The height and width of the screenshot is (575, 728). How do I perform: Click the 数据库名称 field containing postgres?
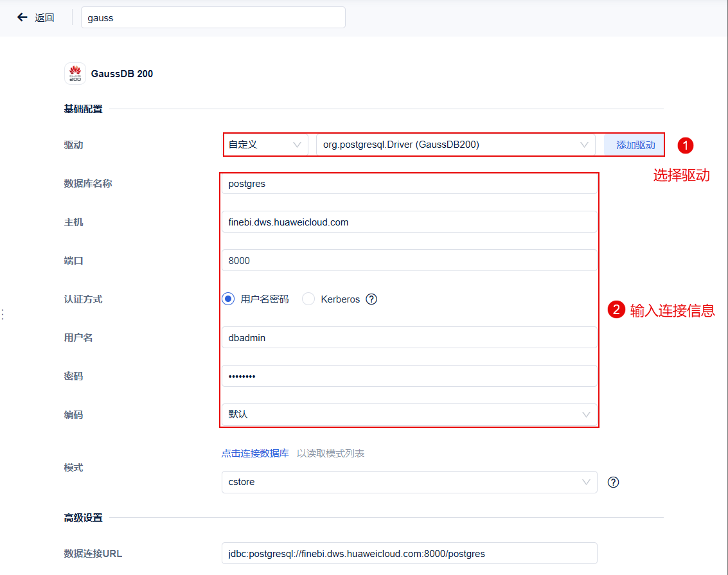click(409, 184)
